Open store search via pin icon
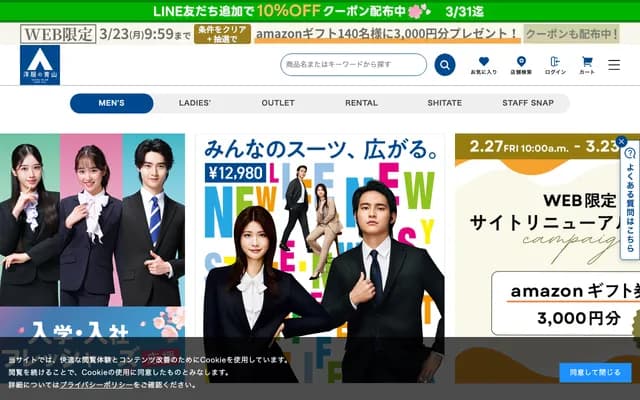 tap(520, 65)
